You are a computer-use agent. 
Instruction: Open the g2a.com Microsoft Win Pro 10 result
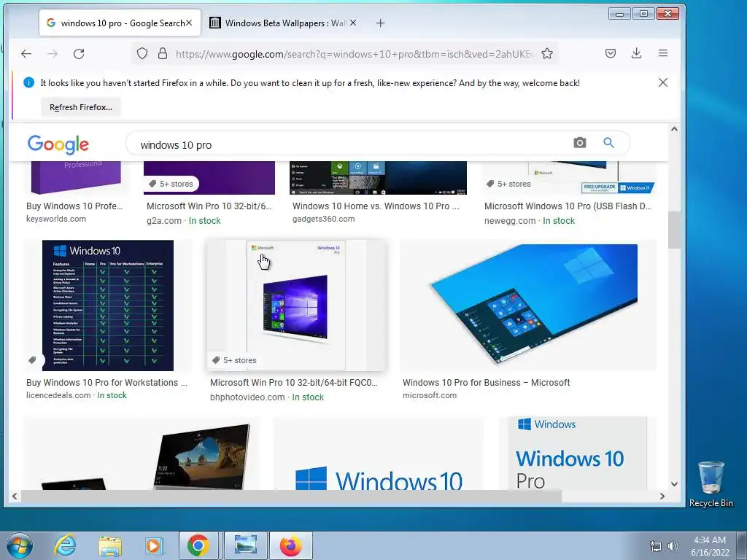209,206
